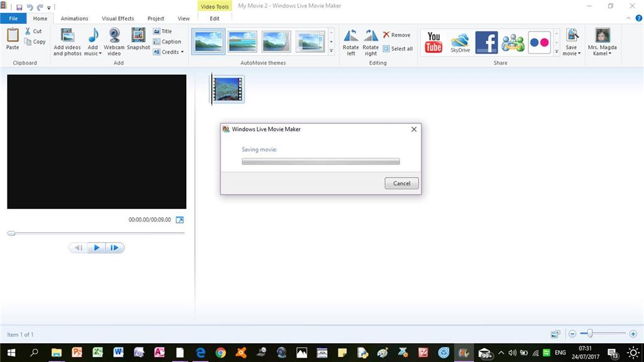Select the video clip on the storyboard

(228, 89)
